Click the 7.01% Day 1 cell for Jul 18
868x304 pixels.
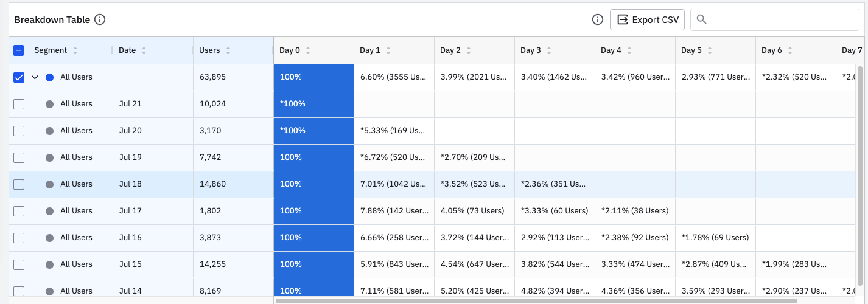393,184
